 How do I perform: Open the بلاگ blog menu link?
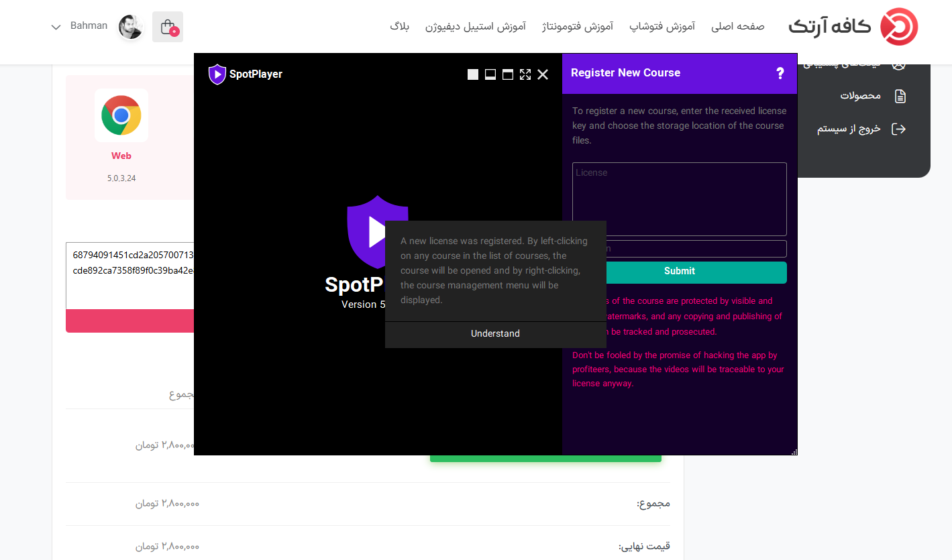pyautogui.click(x=399, y=27)
